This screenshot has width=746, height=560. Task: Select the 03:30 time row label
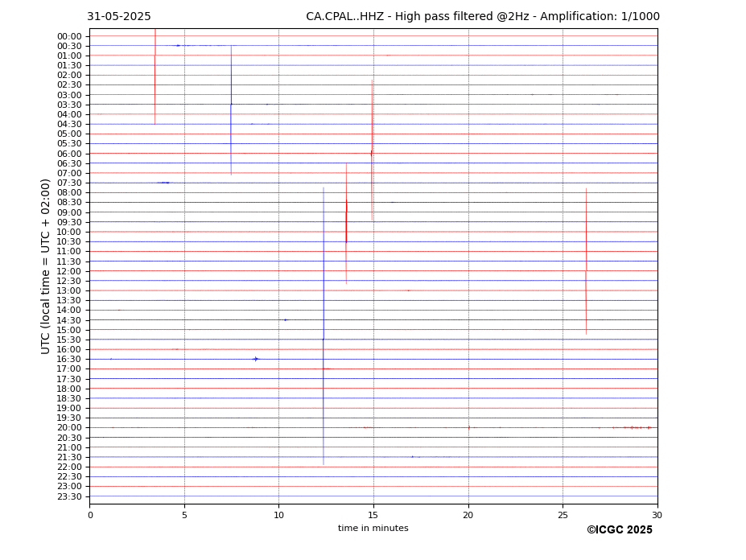(x=69, y=105)
